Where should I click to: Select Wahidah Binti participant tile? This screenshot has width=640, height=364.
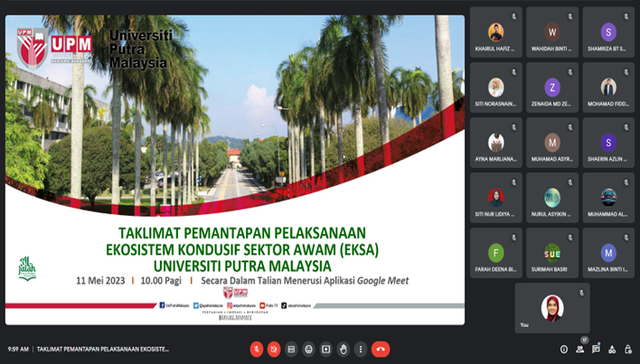552,33
